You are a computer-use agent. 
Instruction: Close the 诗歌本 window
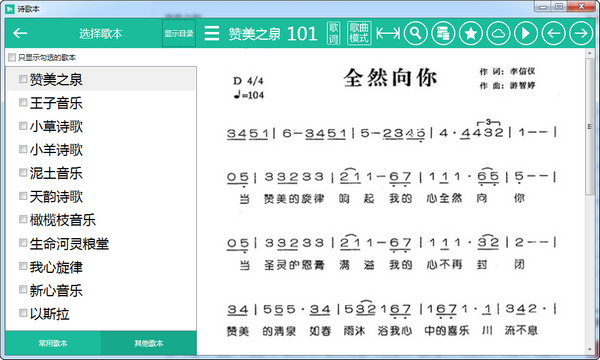click(581, 7)
